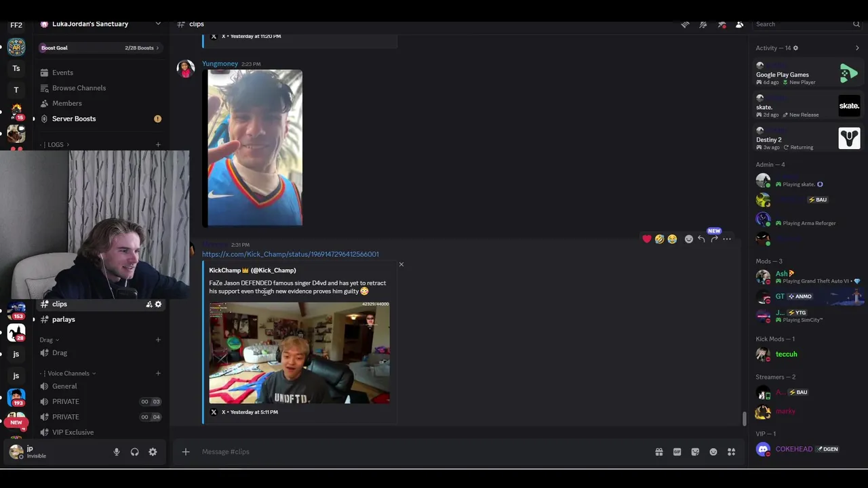Join the PRIVATE channel with 00/03
The image size is (868, 488).
[x=100, y=401]
